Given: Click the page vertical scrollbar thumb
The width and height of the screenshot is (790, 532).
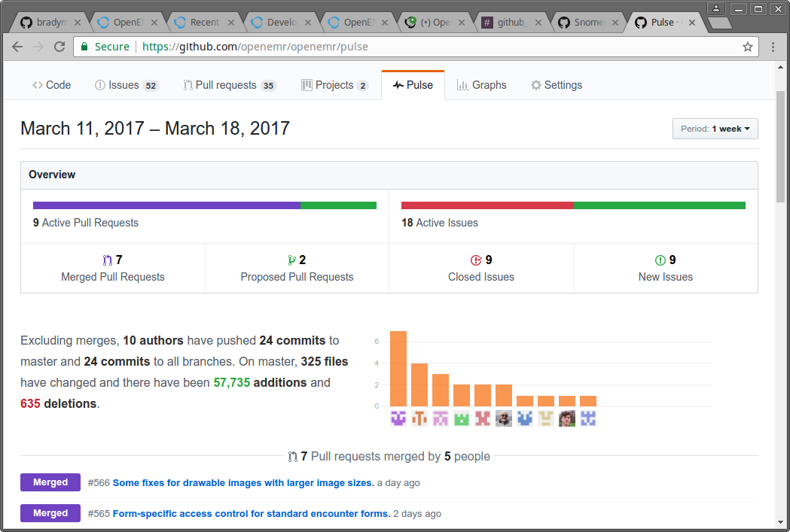Looking at the screenshot, I should pyautogui.click(x=780, y=146).
